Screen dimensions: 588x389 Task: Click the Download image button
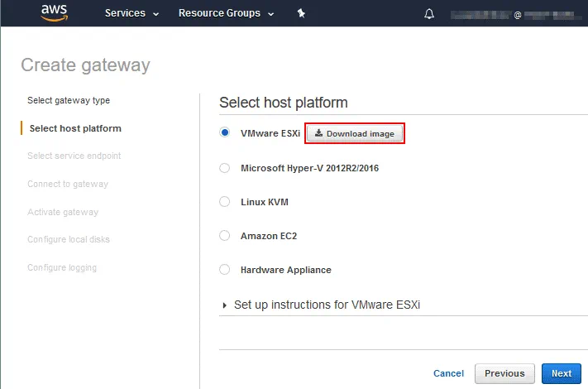tap(355, 133)
